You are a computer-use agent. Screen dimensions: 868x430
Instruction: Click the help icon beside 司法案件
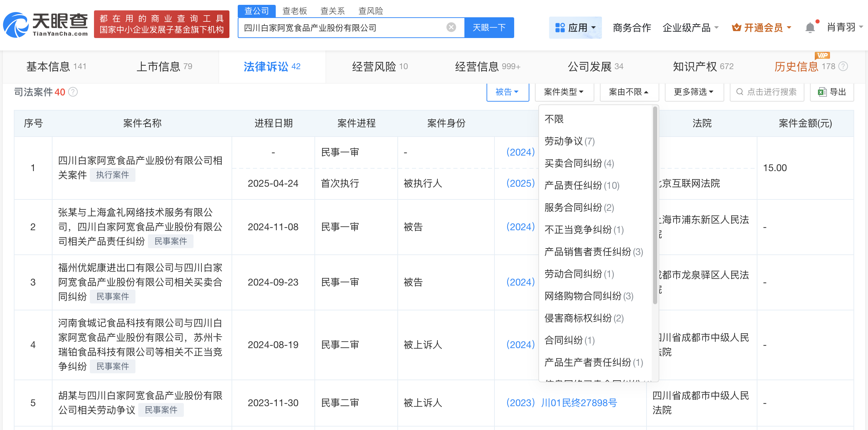point(73,92)
